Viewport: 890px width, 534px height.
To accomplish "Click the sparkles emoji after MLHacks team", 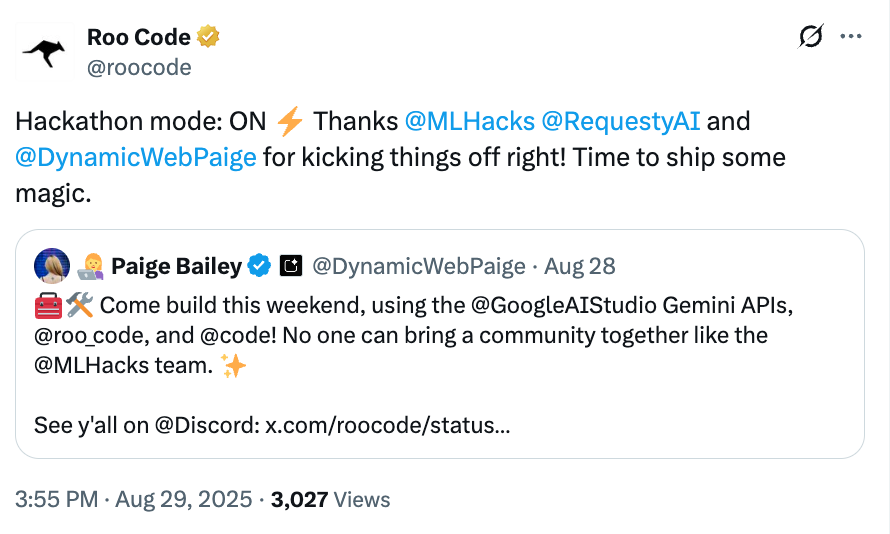I will click(233, 365).
